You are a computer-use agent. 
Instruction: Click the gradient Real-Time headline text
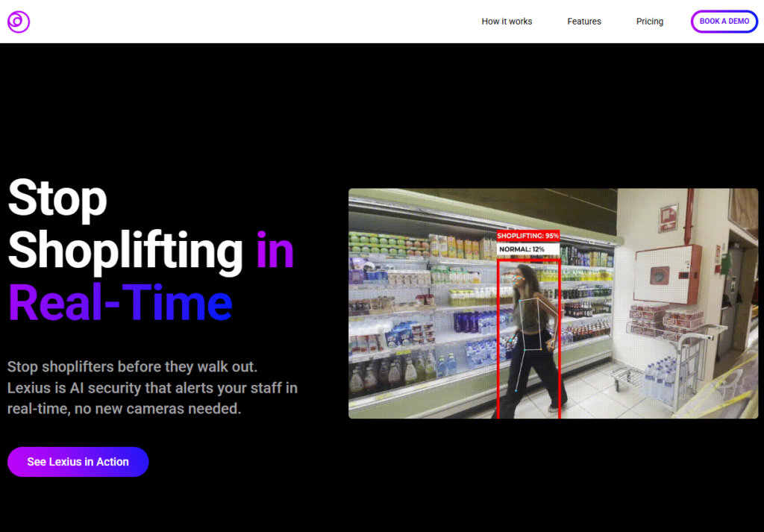pos(120,302)
